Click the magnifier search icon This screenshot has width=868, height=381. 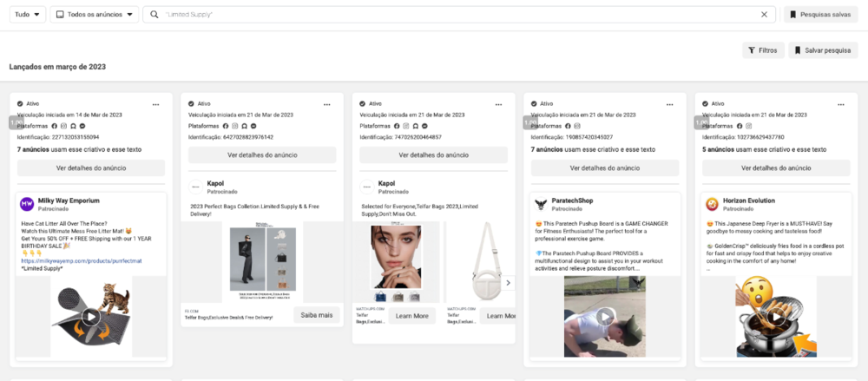[x=154, y=15]
